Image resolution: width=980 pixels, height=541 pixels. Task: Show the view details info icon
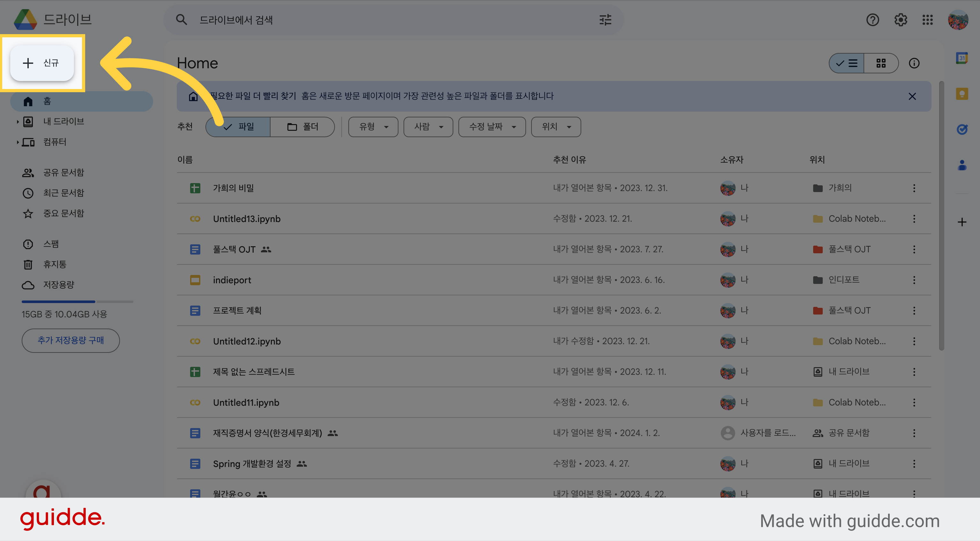(914, 63)
